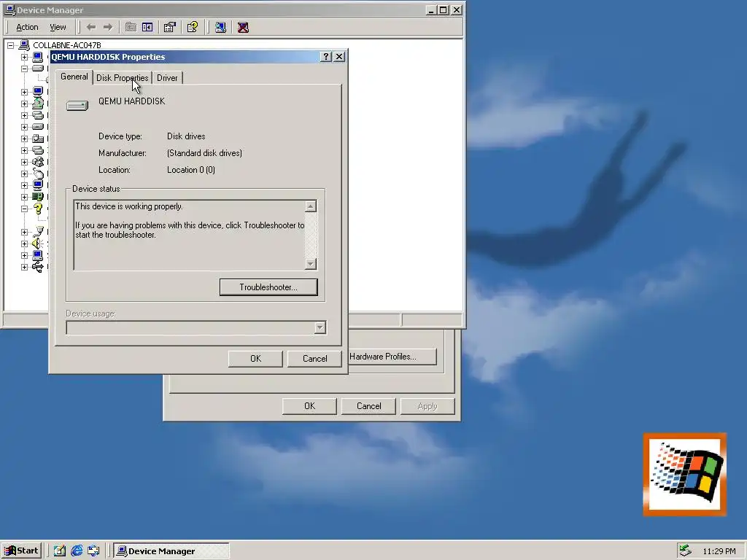
Task: Expand the plus box next to the mouse icon
Action: (x=24, y=174)
